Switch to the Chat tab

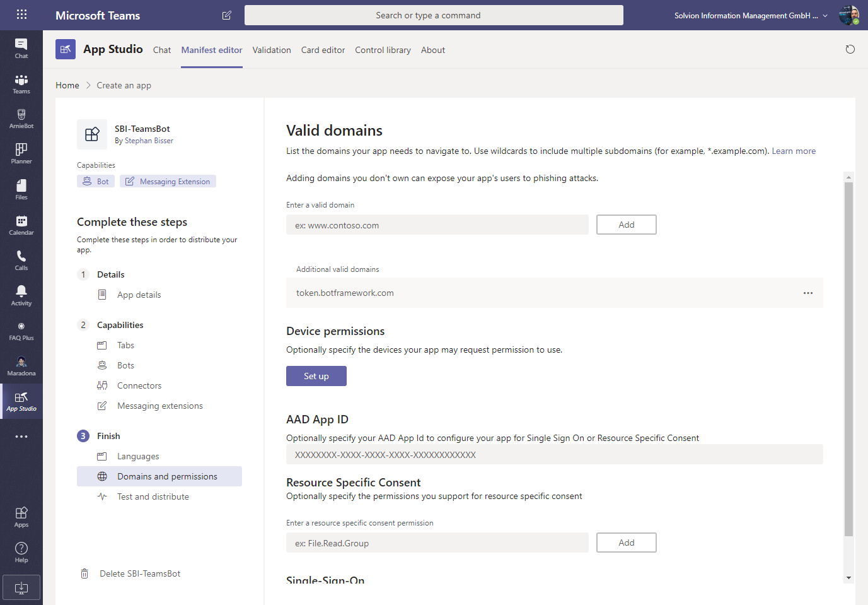pos(162,50)
